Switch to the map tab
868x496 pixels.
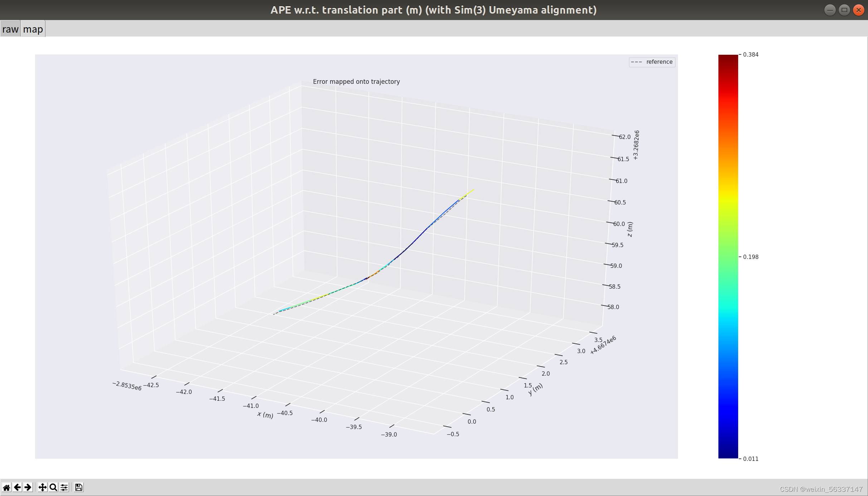click(33, 29)
